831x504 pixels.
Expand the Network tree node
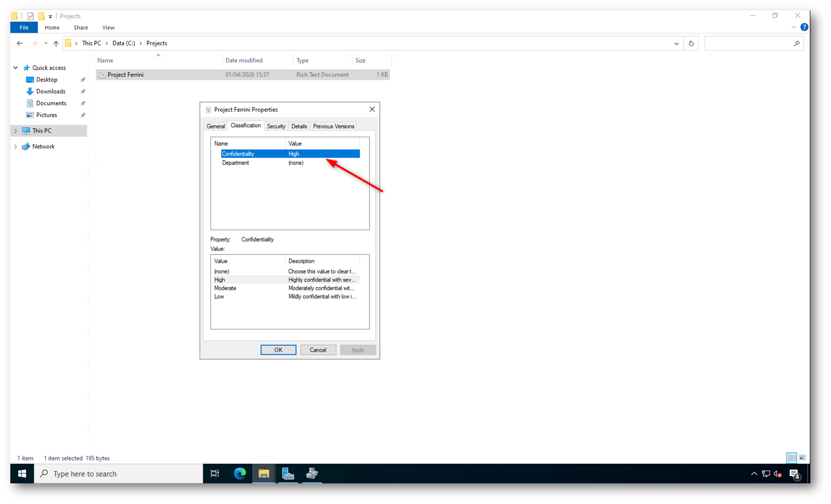[16, 146]
